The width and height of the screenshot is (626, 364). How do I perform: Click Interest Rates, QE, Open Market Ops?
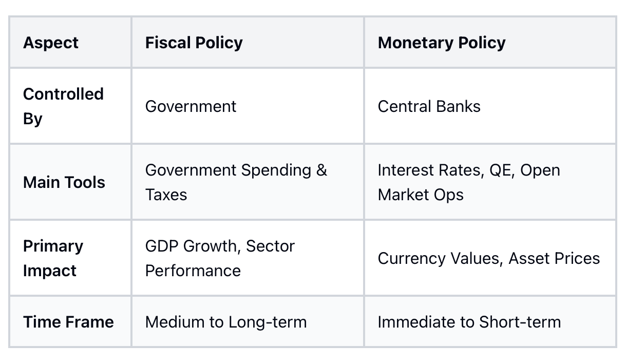[490, 182]
